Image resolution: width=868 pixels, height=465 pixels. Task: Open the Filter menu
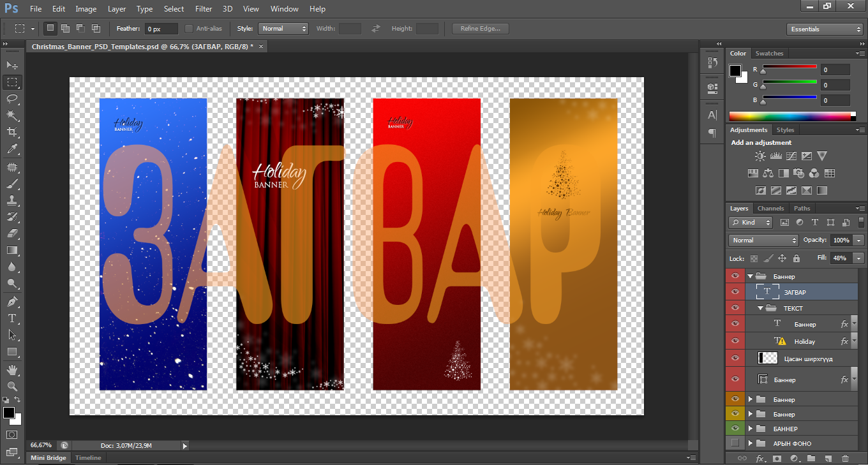point(204,9)
